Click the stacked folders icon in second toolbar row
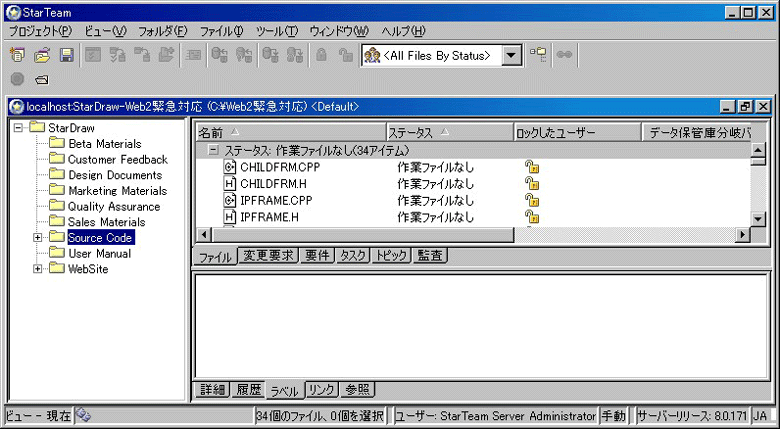This screenshot has height=429, width=780. tap(42, 80)
